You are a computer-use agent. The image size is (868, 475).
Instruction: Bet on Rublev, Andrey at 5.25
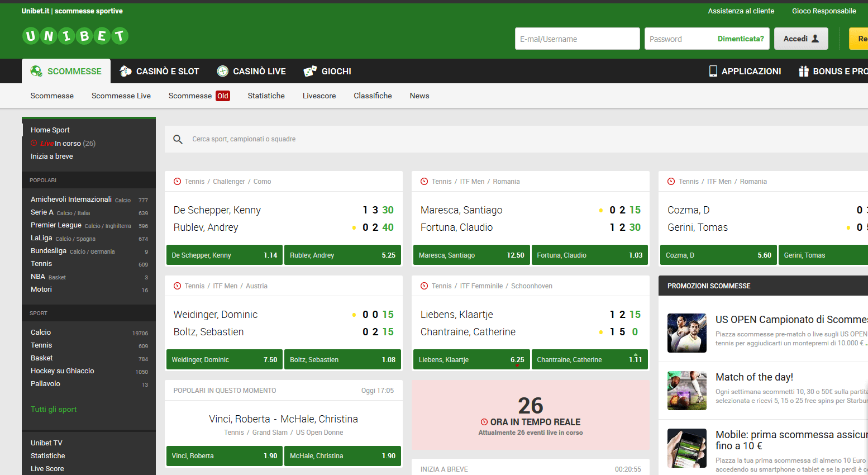342,255
